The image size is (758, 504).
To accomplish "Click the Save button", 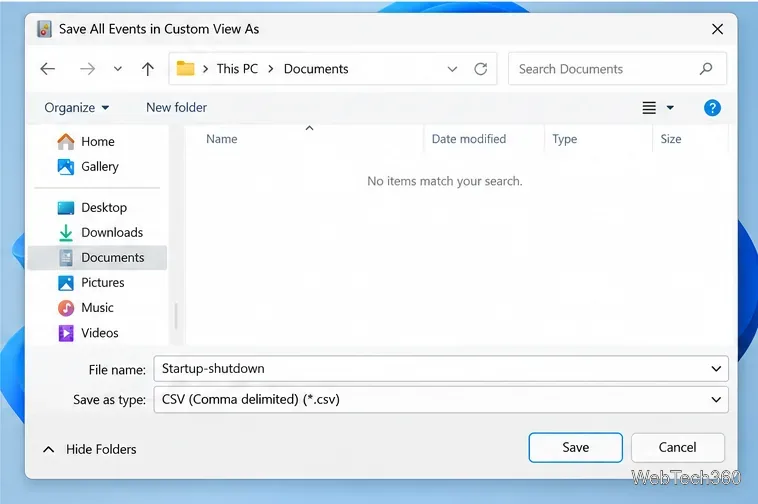I will [x=575, y=447].
